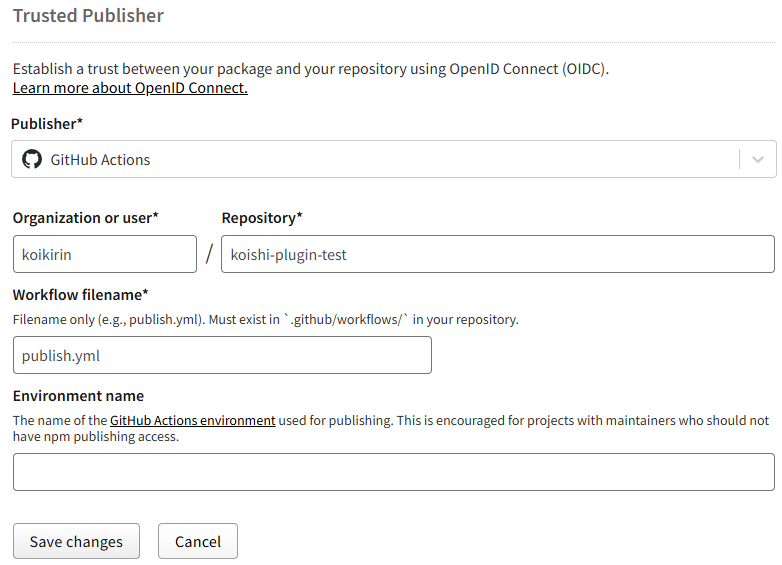
Task: Click the 'Establish a trust' description text
Action: click(310, 69)
